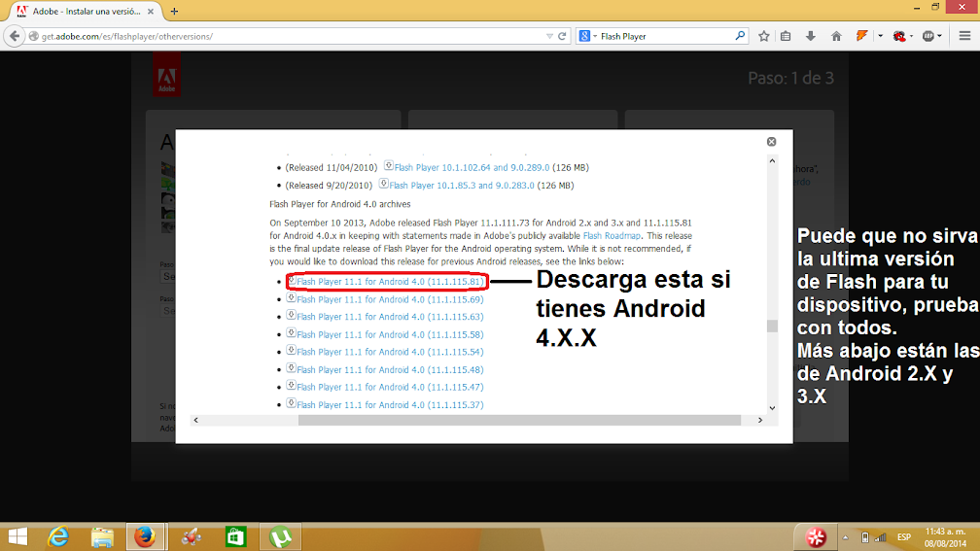Close the Adobe Instalar tab

pyautogui.click(x=150, y=12)
